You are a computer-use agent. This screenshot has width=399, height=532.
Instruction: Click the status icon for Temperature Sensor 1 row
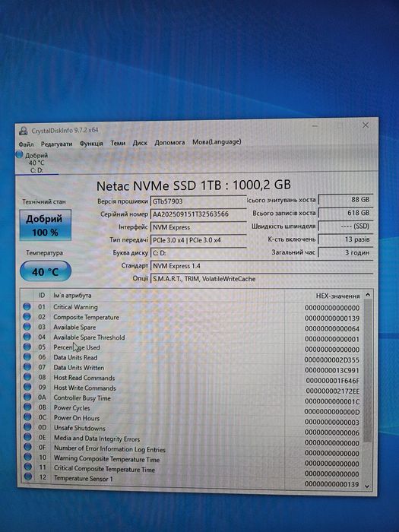[x=28, y=477]
